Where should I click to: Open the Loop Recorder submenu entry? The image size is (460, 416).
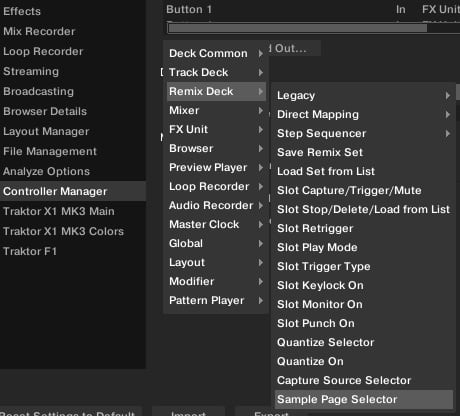(216, 186)
